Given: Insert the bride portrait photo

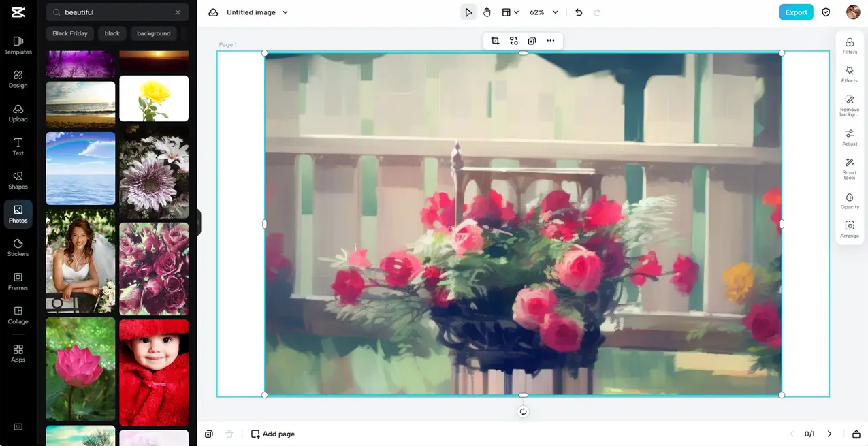Looking at the screenshot, I should click(80, 261).
